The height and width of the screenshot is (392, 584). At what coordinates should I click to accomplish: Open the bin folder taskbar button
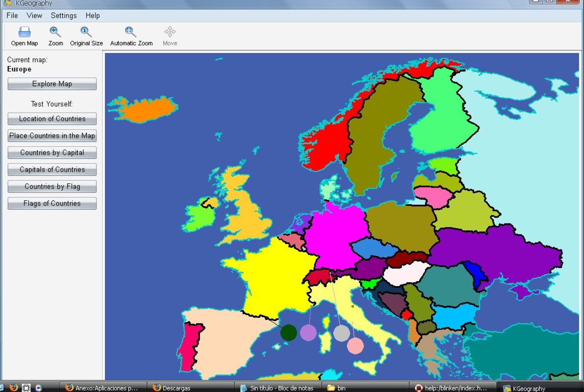(x=365, y=387)
